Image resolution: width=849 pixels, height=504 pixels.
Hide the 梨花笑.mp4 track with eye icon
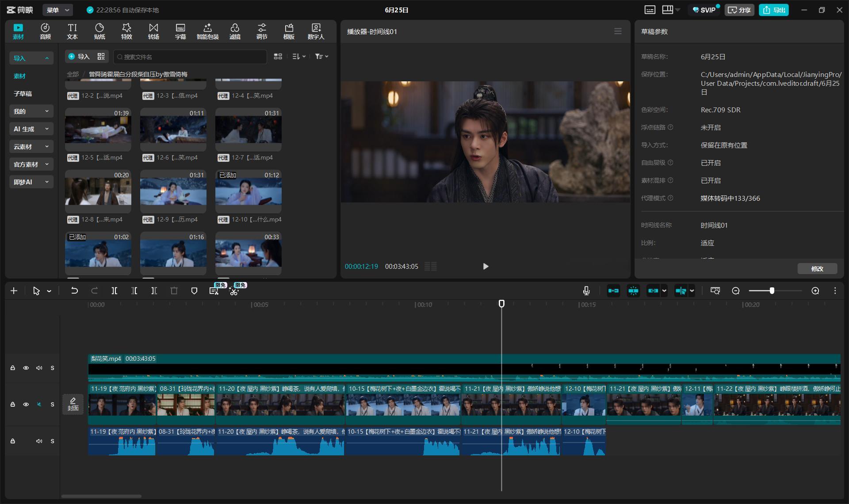click(x=26, y=368)
